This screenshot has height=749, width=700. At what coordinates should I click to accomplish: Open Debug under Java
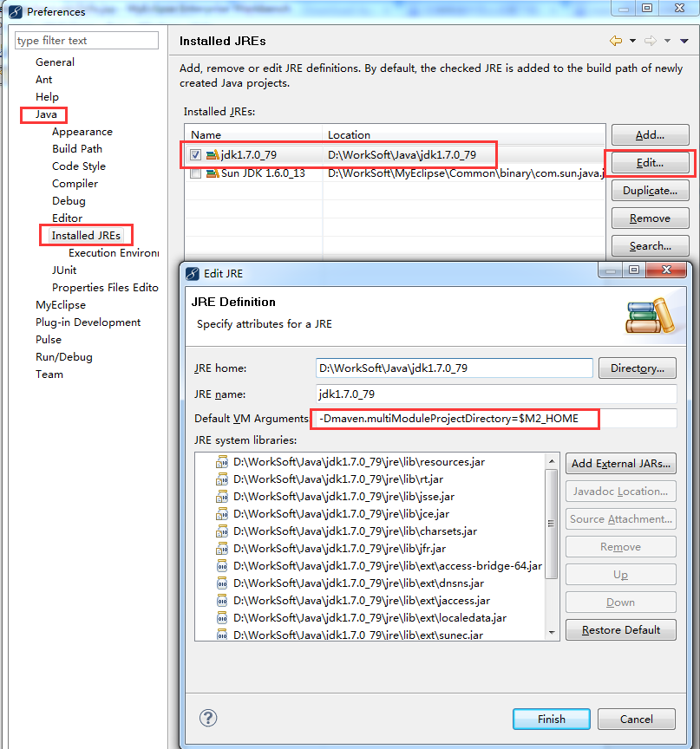pos(69,200)
